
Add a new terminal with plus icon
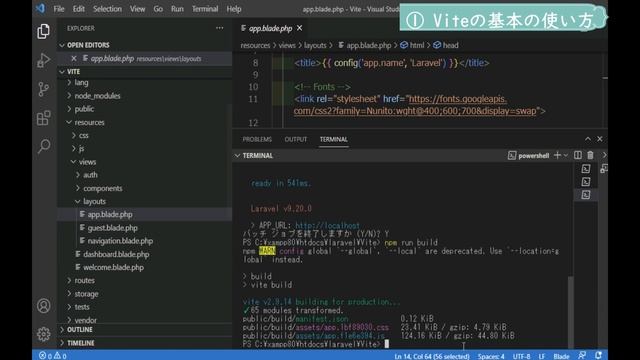[557, 155]
